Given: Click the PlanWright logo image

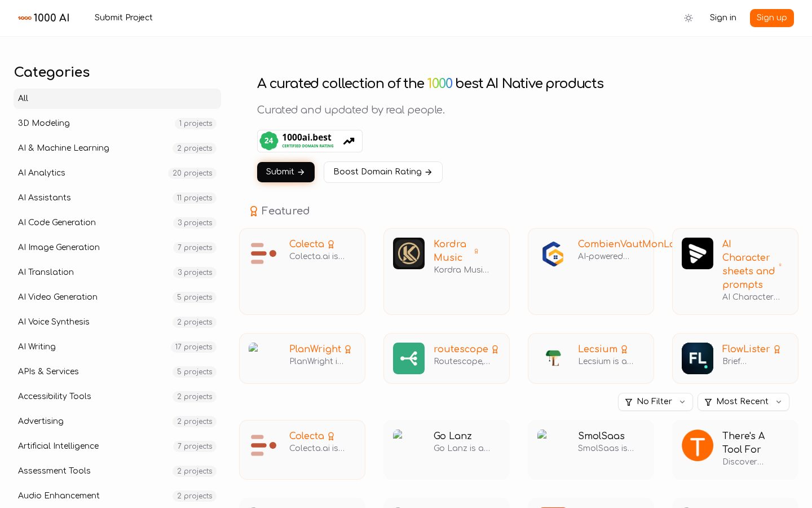Looking at the screenshot, I should 264,358.
